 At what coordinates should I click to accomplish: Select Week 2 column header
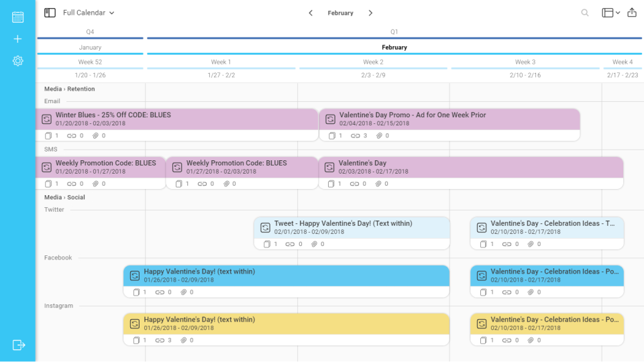point(373,62)
